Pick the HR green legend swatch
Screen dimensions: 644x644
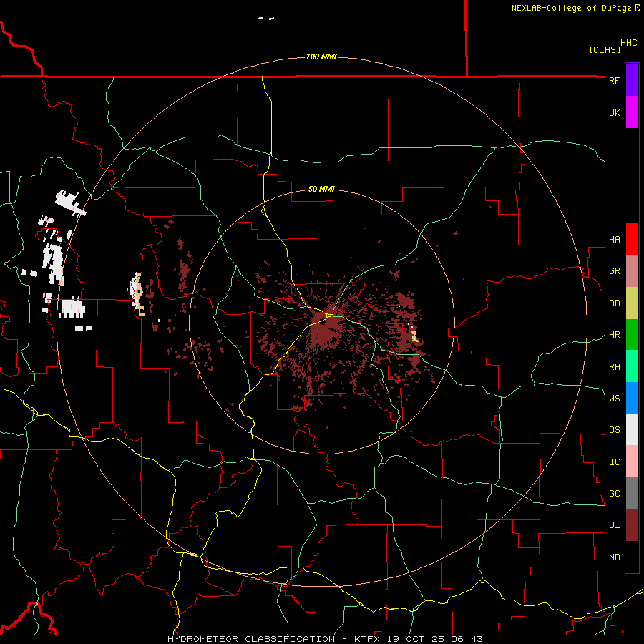[632, 335]
